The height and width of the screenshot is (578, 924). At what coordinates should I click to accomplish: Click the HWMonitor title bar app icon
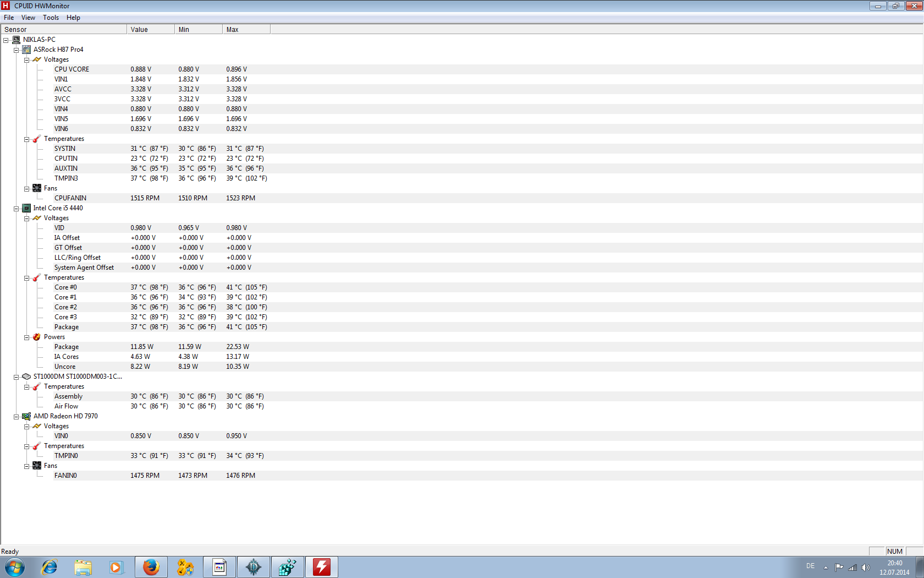[x=5, y=6]
